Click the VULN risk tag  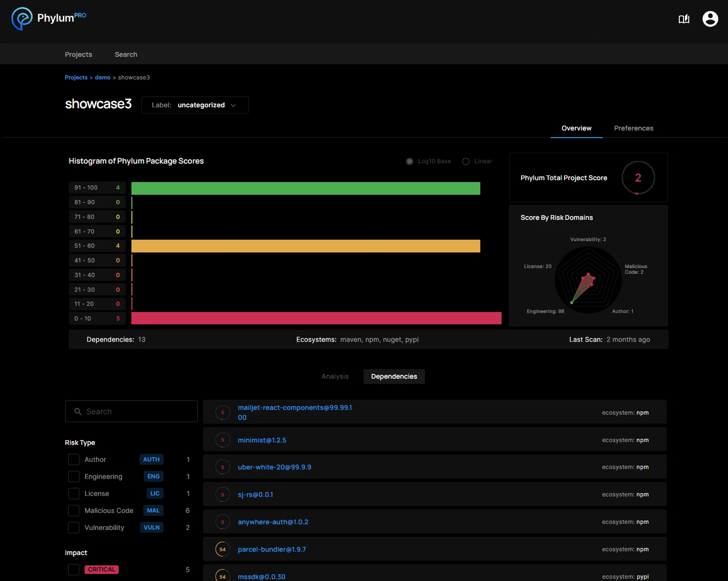pyautogui.click(x=151, y=528)
